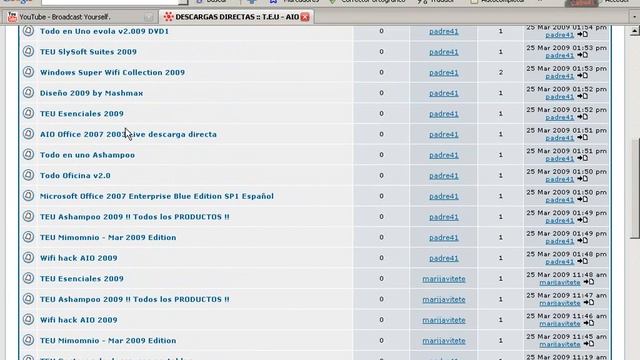
Task: Click the topic icon beside Todo Oficina v2.0
Action: [28, 175]
